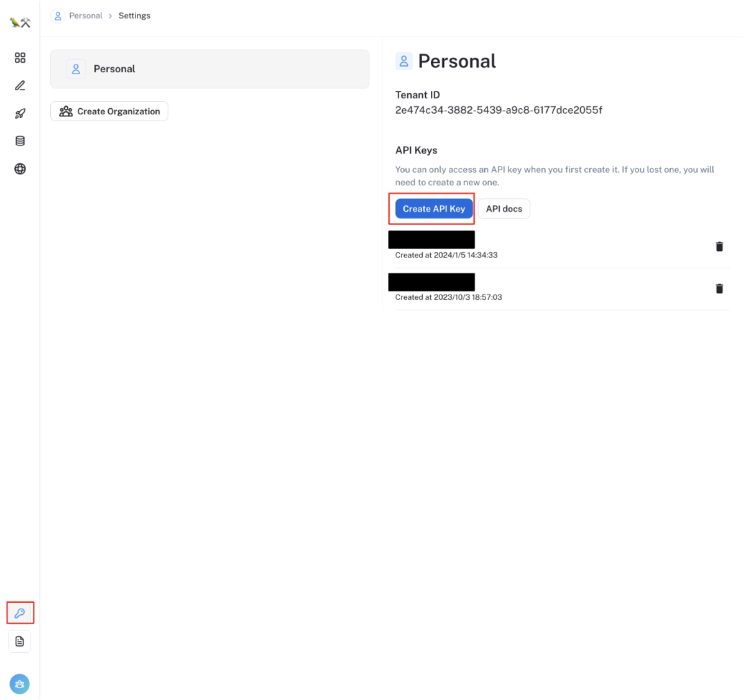Open the globe hub icon in sidebar
746x700 pixels.
20,169
